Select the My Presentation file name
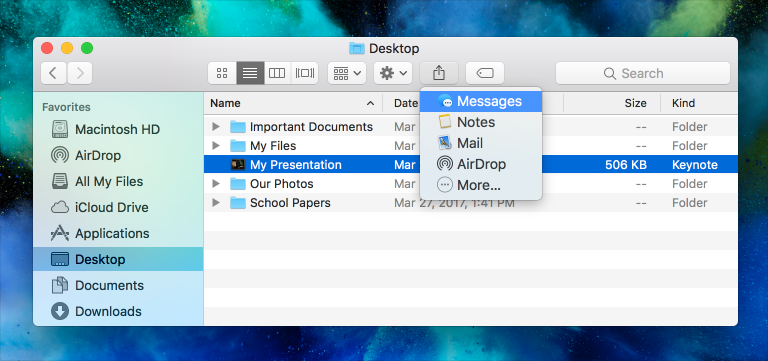Image resolution: width=768 pixels, height=361 pixels. coord(296,165)
